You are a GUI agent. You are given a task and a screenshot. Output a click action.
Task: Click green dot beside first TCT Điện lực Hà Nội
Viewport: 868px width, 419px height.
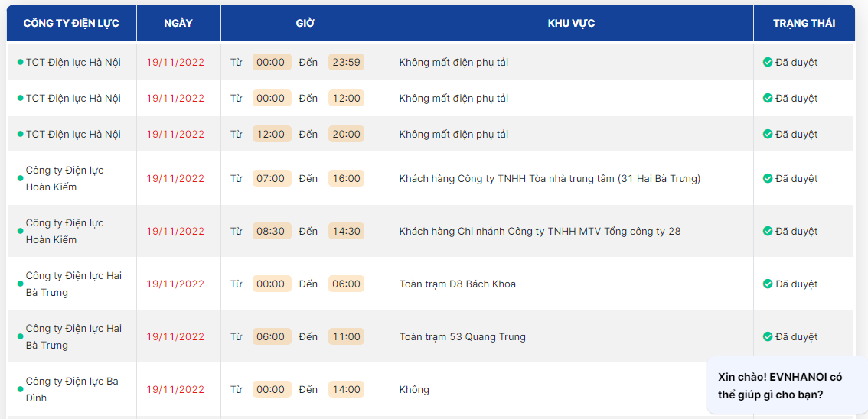coord(21,62)
